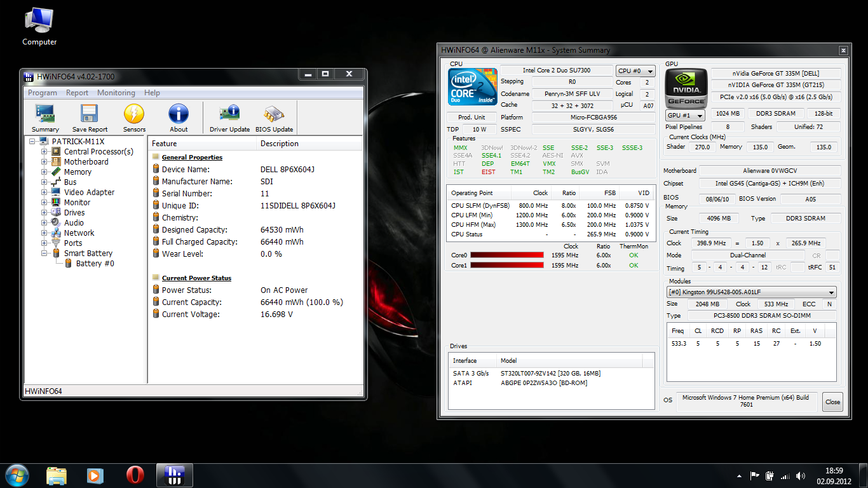
Task: Expand Drives tree node
Action: coord(44,213)
